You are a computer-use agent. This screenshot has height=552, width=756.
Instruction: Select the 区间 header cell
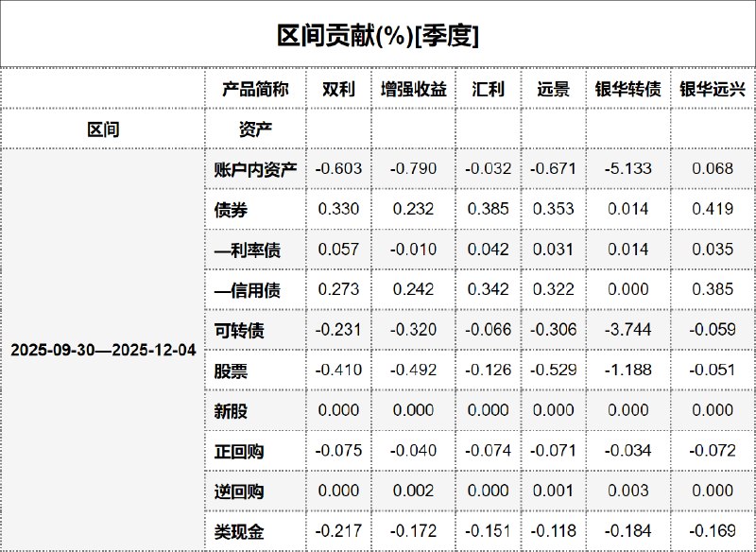click(103, 129)
